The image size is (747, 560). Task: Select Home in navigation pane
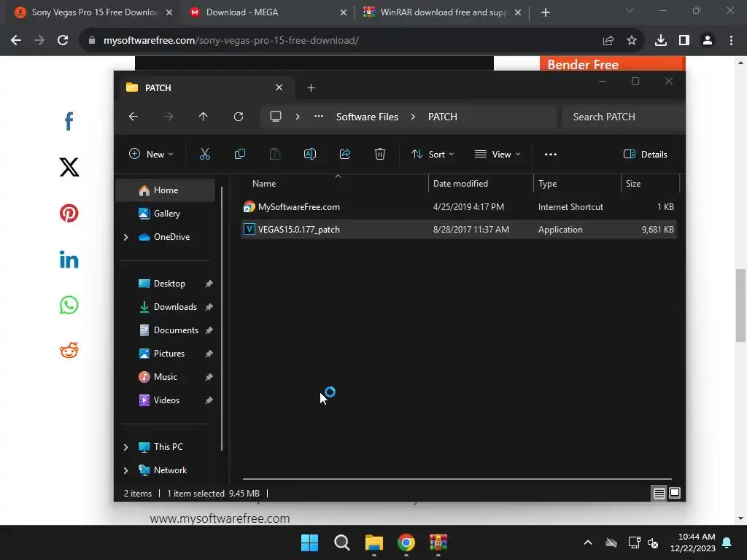click(166, 190)
